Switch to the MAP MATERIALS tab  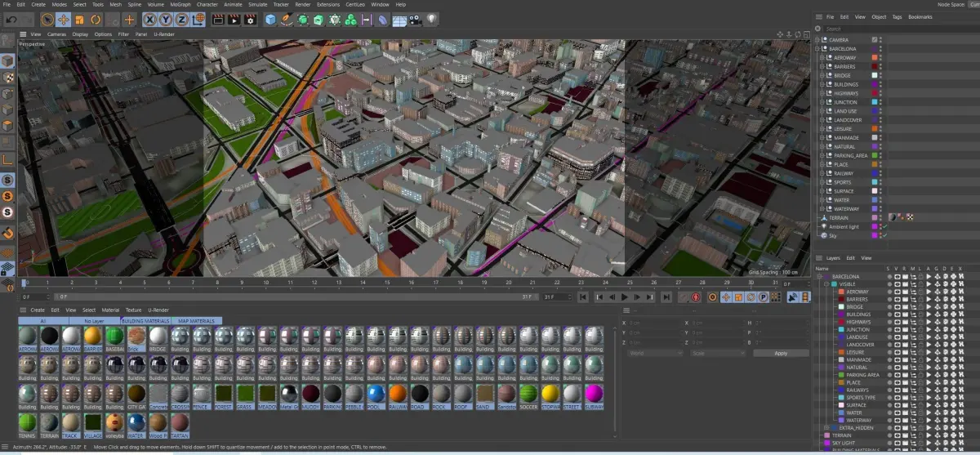[x=196, y=321]
